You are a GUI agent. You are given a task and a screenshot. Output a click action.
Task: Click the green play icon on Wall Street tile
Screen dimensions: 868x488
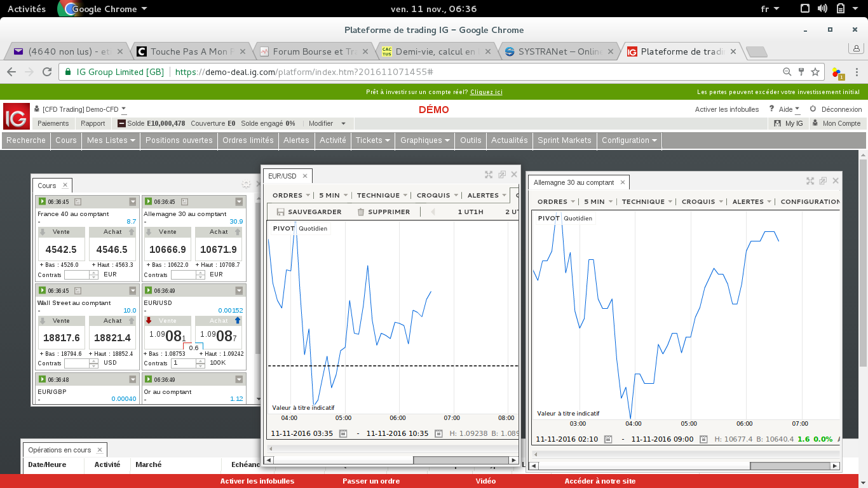pos(42,290)
